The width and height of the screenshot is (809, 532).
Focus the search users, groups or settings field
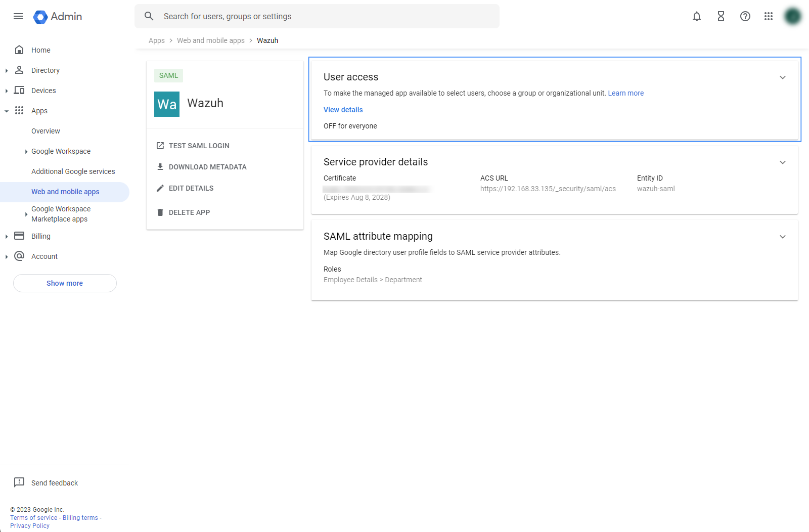324,16
